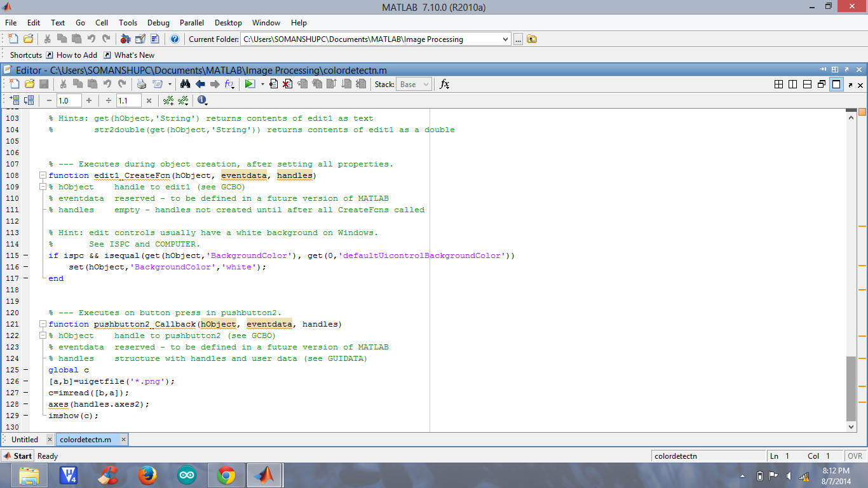
Task: Open the cell mode info dropdown
Action: pyautogui.click(x=203, y=100)
